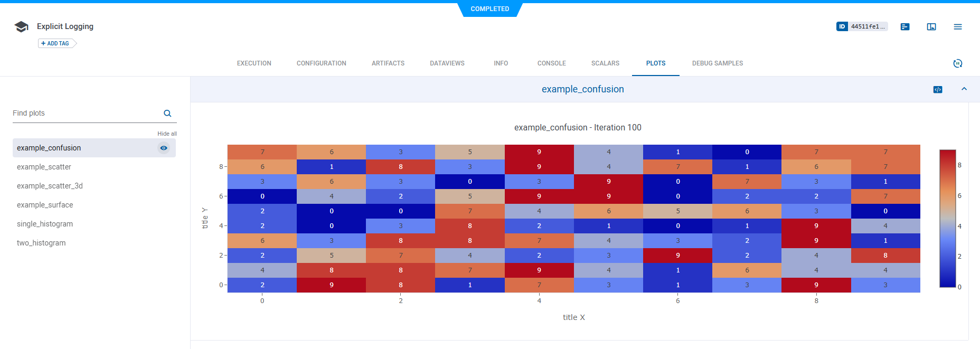
Task: Click Hide all plots
Action: tap(167, 134)
